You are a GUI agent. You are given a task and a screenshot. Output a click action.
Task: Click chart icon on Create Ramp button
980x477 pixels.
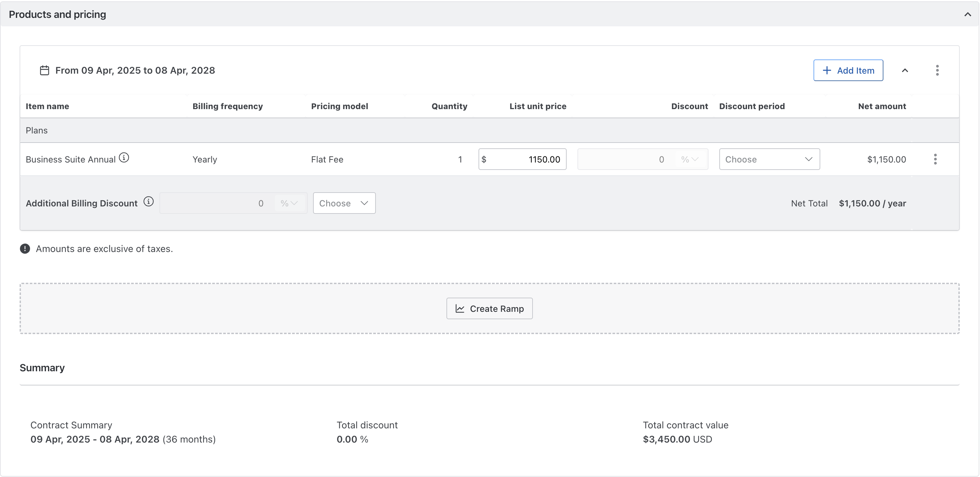click(x=460, y=309)
